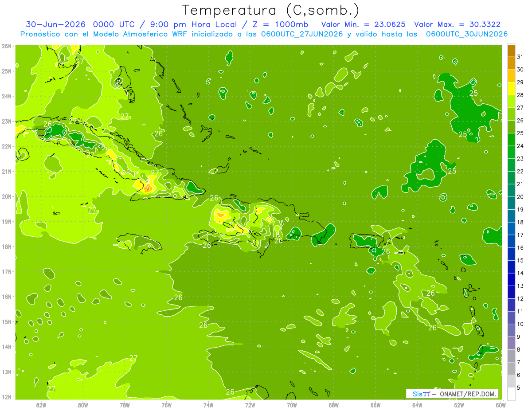The height and width of the screenshot is (411, 532).
Task: Click the 14N latitude axis label
Action: click(7, 347)
